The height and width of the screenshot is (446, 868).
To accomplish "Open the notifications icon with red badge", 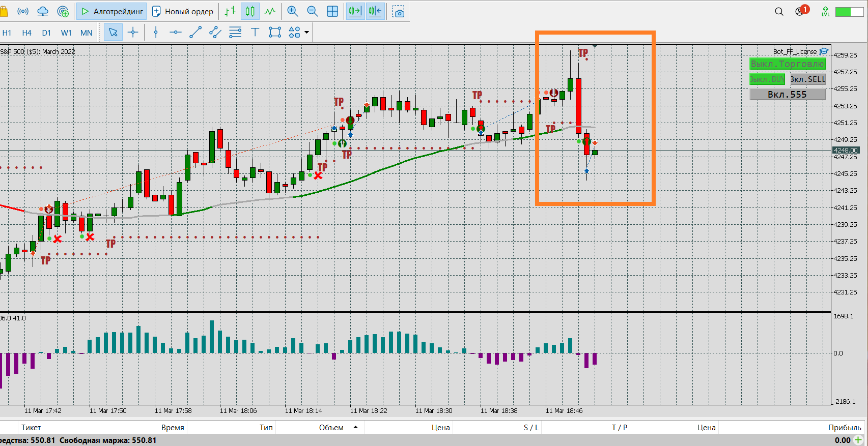I will (x=801, y=11).
